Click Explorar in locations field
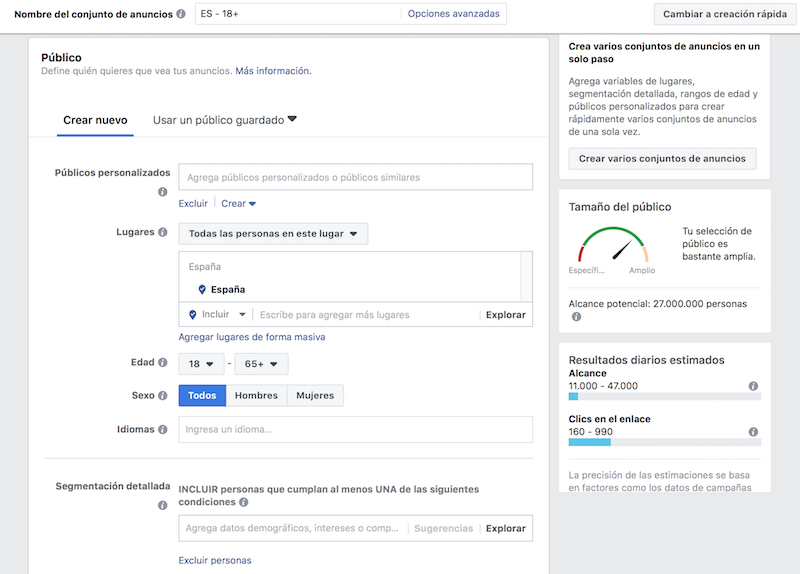800x574 pixels. tap(505, 315)
